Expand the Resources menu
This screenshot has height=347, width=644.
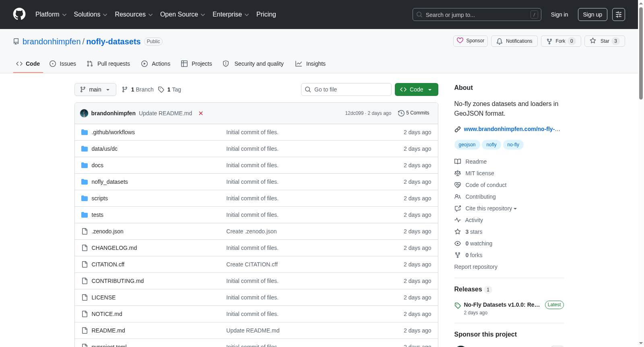(x=134, y=15)
